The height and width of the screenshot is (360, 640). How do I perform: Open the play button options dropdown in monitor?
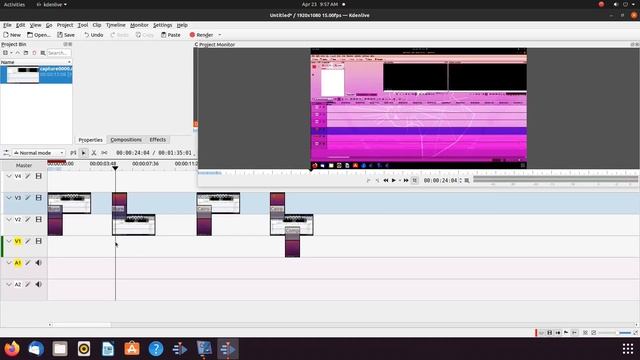click(399, 180)
